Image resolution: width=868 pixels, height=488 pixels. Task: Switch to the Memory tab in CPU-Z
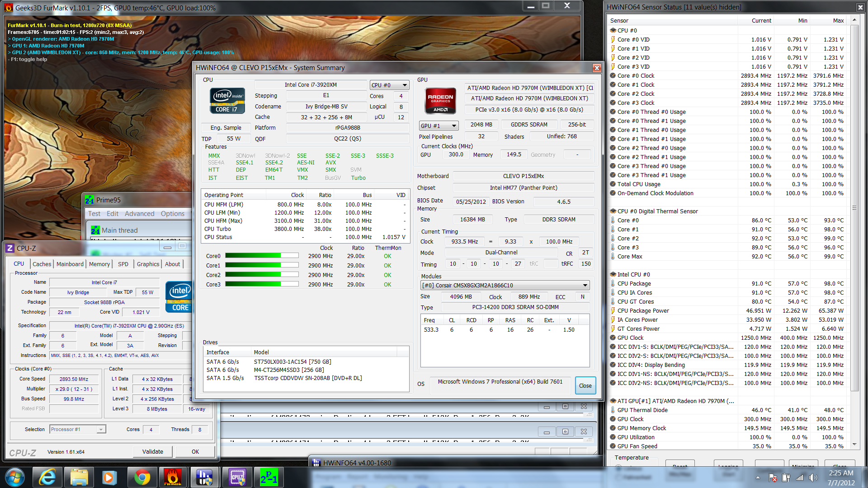coord(99,264)
